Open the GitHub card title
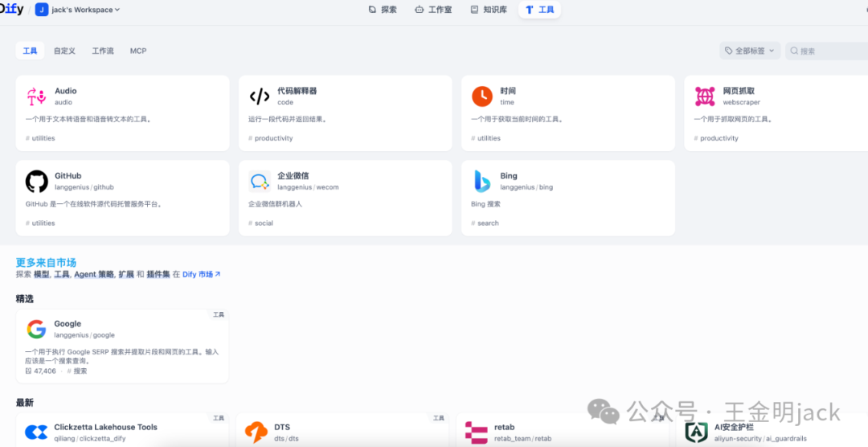 pos(68,175)
